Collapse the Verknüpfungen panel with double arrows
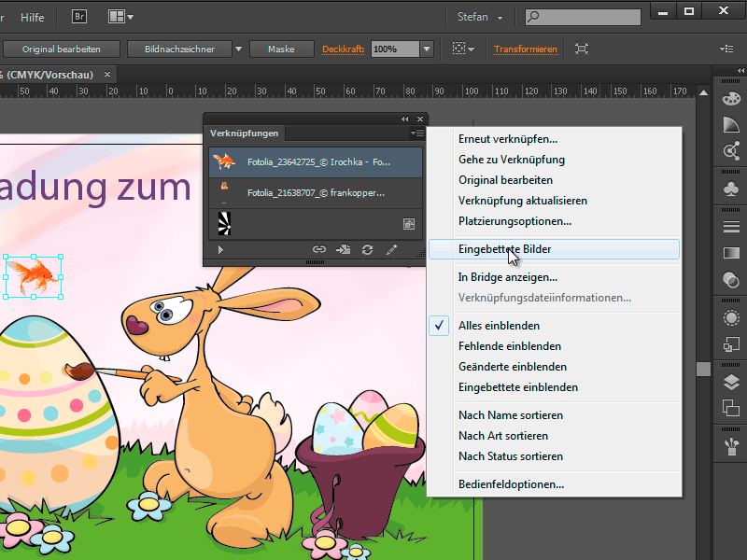The height and width of the screenshot is (560, 747). pyautogui.click(x=404, y=119)
